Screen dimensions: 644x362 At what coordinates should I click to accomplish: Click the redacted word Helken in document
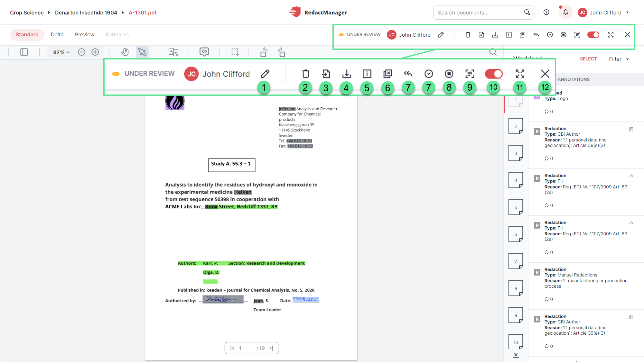pyautogui.click(x=243, y=192)
